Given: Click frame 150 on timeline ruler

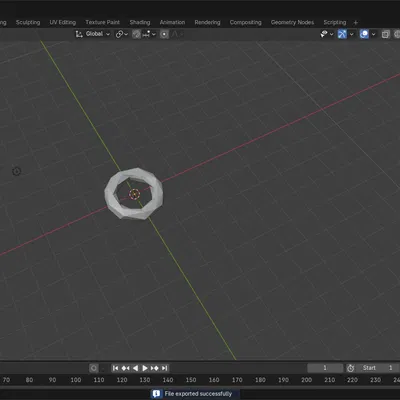Looking at the screenshot, I should 191,380.
